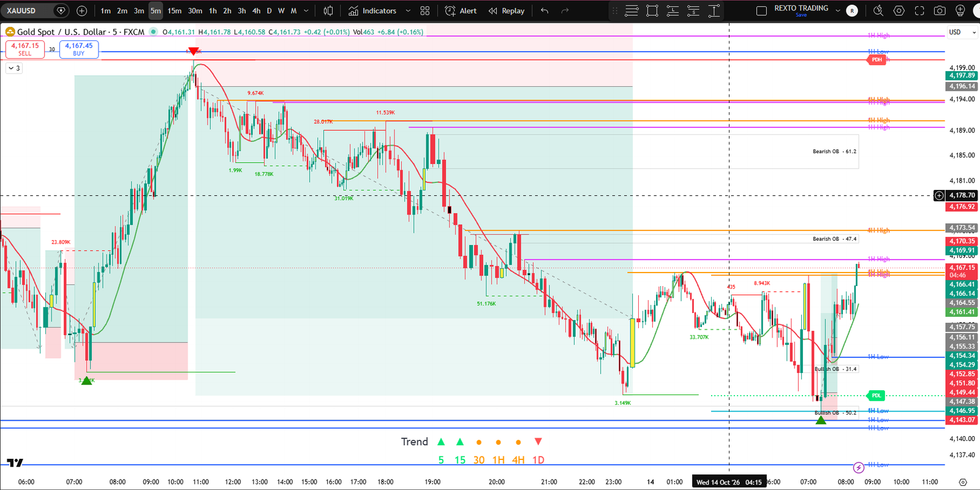Open the Indicators panel
The width and height of the screenshot is (980, 490).
click(372, 10)
